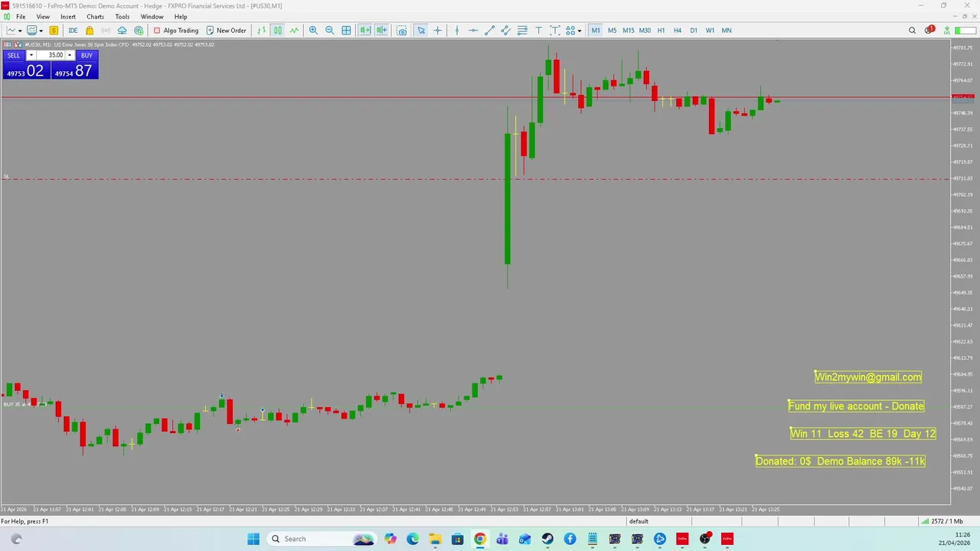Screen dimensions: 980x551
Task: Select the red SL stop loss line
Action: point(475,180)
